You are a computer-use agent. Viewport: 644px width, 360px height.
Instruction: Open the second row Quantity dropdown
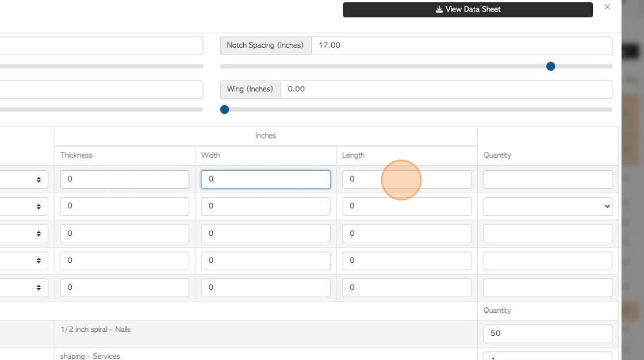point(548,206)
